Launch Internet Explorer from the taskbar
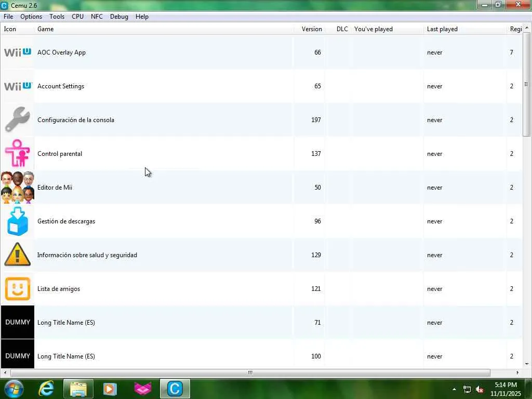 46,389
